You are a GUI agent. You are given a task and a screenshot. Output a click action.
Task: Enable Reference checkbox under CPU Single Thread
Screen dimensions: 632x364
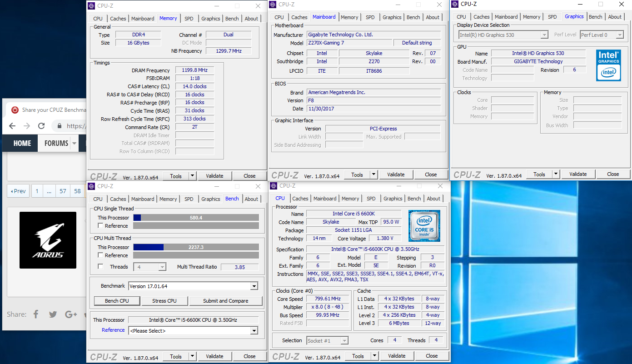(x=100, y=226)
